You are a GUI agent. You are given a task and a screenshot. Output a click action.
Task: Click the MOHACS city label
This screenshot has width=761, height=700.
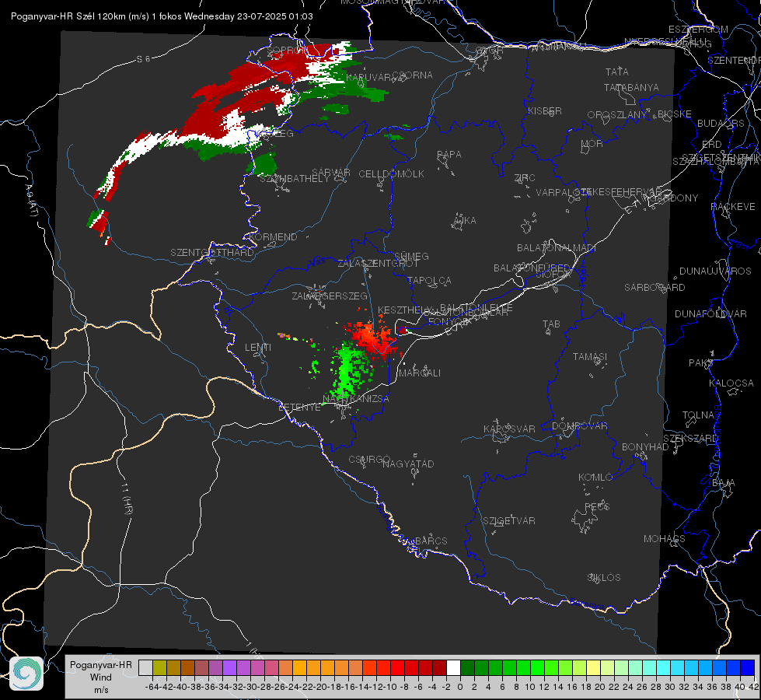(664, 539)
